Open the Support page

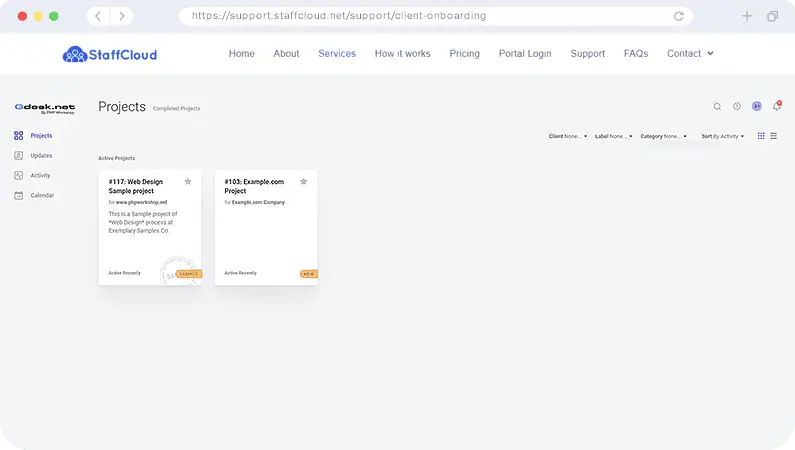[x=588, y=54]
